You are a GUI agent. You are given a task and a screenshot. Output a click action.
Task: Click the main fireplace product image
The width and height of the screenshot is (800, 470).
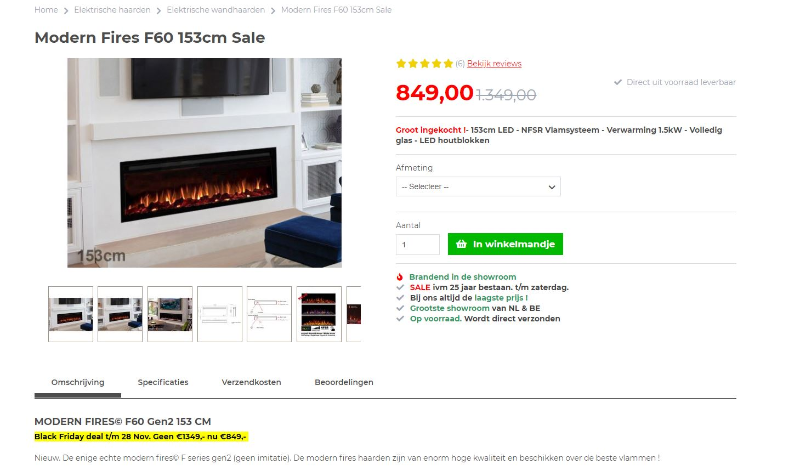coord(205,163)
